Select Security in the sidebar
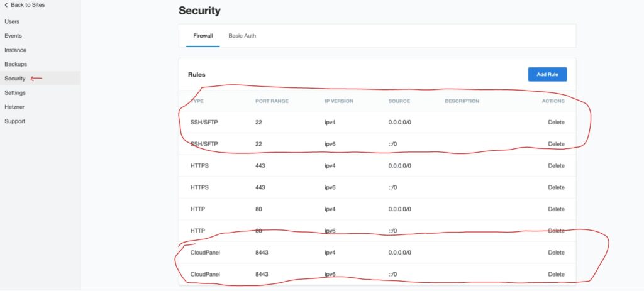644x291 pixels. (x=15, y=79)
